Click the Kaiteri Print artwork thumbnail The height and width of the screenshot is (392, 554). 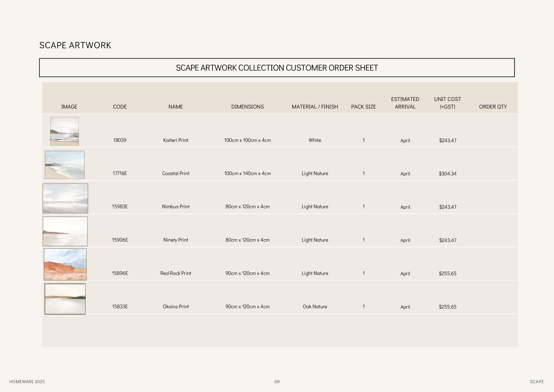[x=64, y=131]
